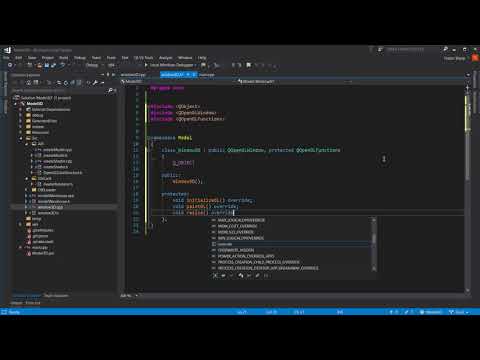Switch to the Solution Explorer bottom tab
This screenshot has width=480, height=360.
click(26, 295)
